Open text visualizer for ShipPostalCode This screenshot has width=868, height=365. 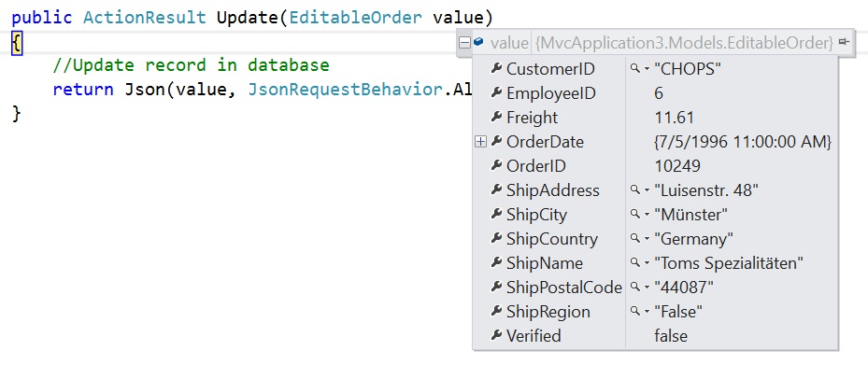tap(635, 288)
